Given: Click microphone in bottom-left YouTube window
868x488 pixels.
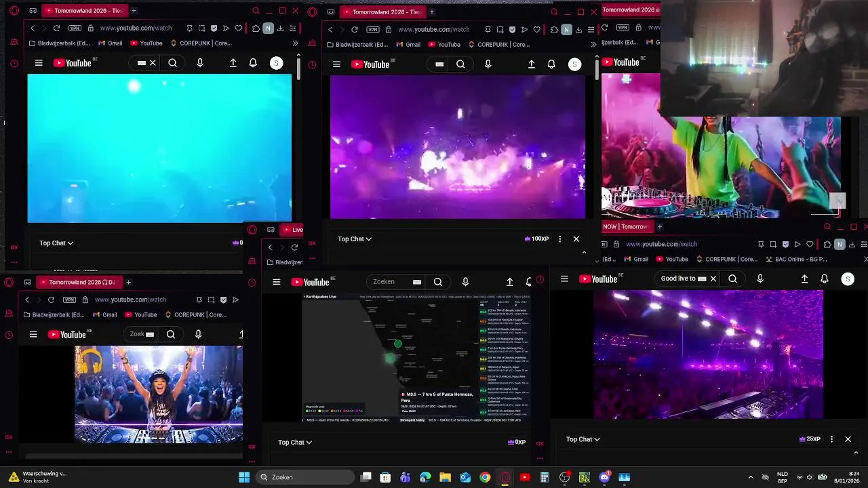Looking at the screenshot, I should coord(198,334).
